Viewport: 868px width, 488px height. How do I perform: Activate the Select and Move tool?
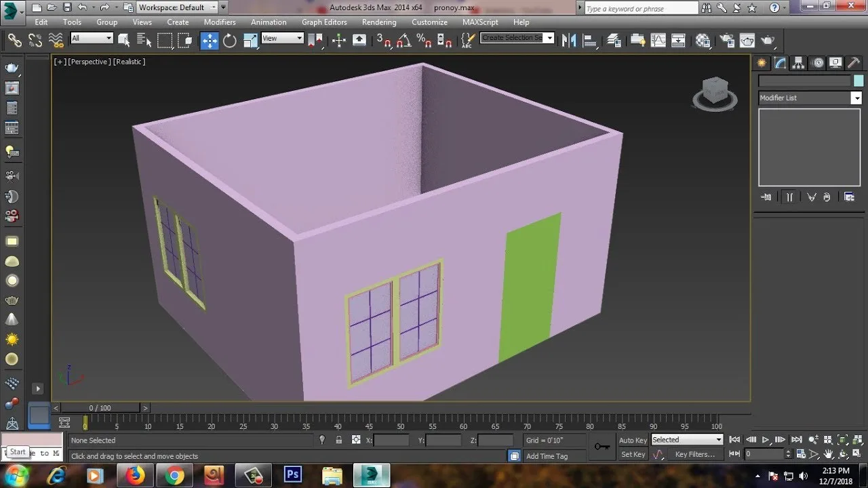click(210, 41)
